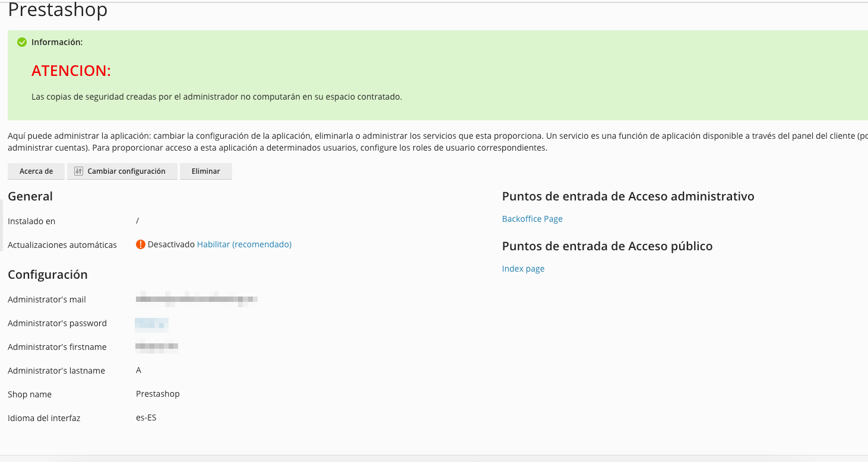Open the Index page link
Screen dimensions: 868x462
pos(523,269)
